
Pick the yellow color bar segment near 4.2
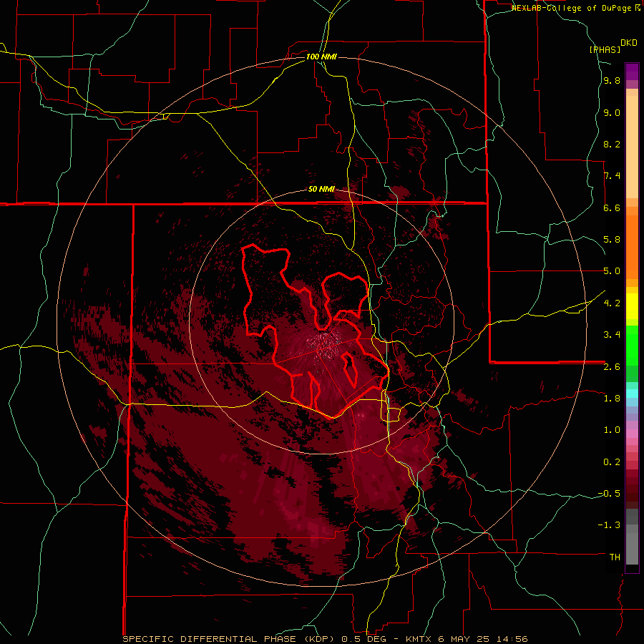632,306
